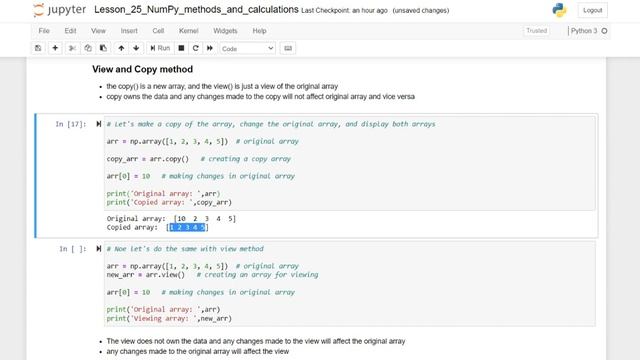Restart kernel and run all icon
Screen dimensions: 640x360
click(210, 48)
